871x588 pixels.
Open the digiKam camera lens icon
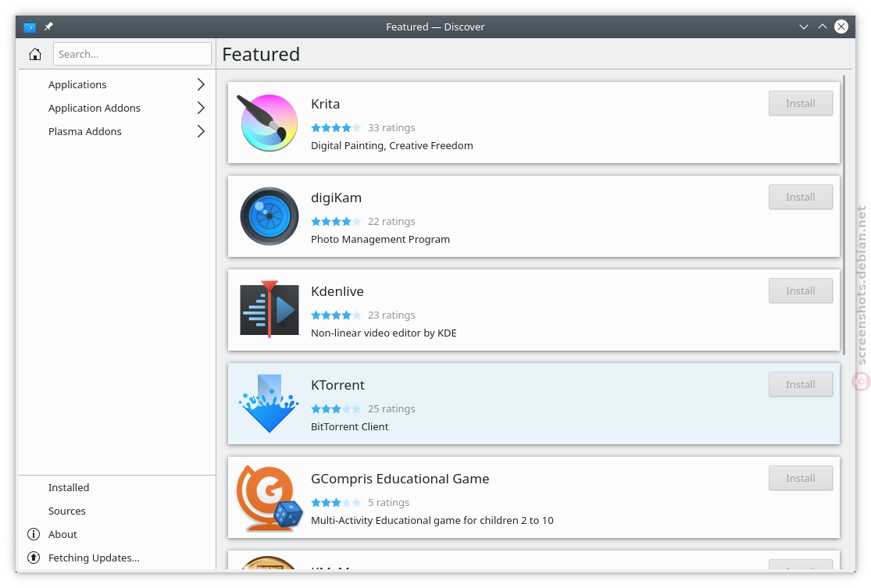tap(270, 216)
